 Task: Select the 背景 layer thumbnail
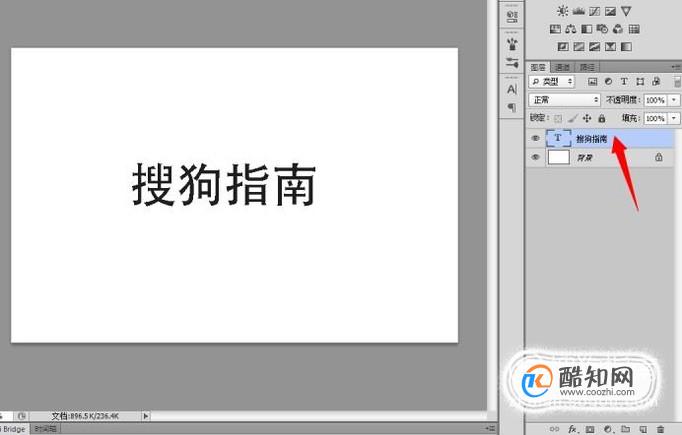[x=558, y=157]
